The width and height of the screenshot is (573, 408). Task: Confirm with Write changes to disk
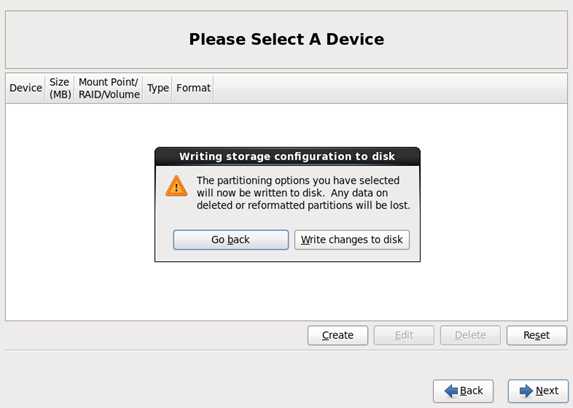pos(352,240)
